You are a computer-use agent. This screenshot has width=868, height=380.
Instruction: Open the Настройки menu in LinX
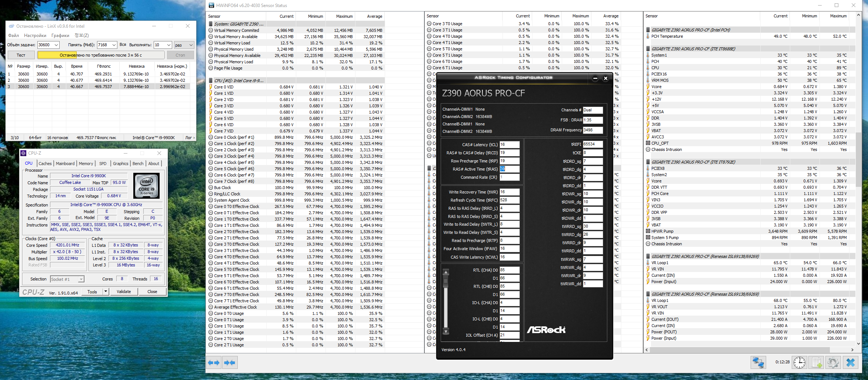tap(35, 36)
